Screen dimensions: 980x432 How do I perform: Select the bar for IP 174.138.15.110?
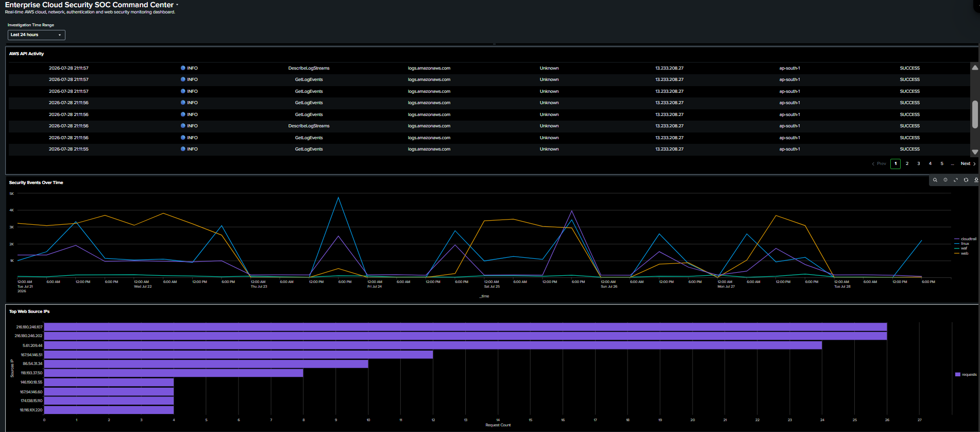109,401
